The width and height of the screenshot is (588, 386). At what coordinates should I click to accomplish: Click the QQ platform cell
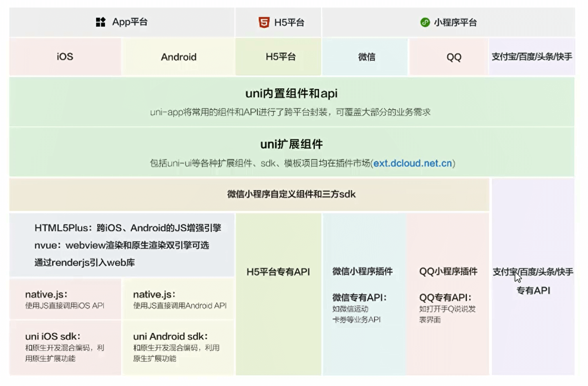point(449,57)
